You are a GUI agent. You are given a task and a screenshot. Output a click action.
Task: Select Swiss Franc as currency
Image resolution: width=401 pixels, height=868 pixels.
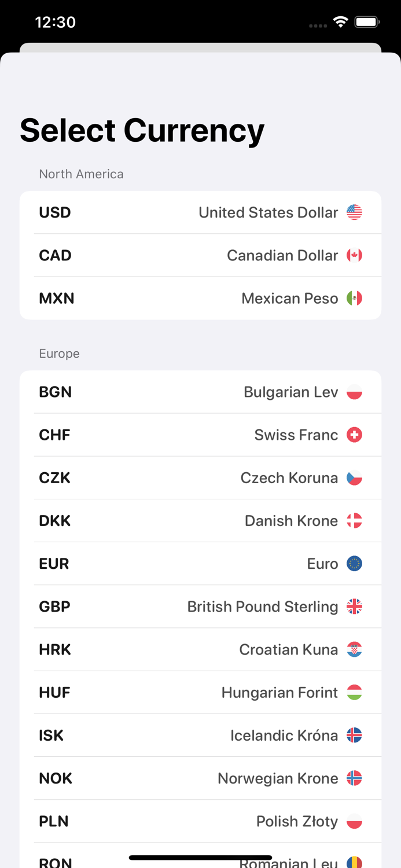tap(200, 435)
